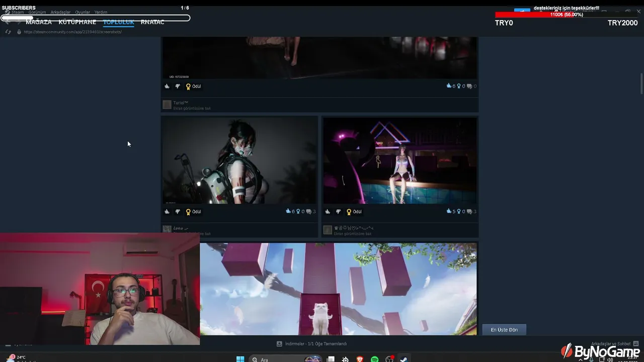
Task: Switch to the MAĞAZA tab
Action: click(39, 22)
